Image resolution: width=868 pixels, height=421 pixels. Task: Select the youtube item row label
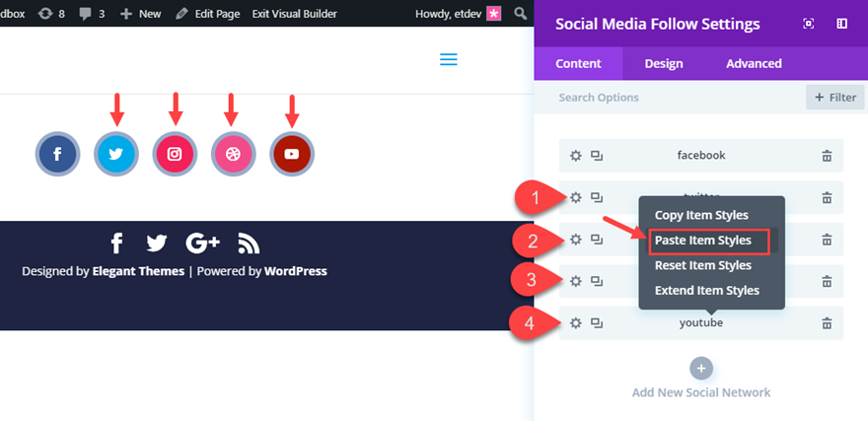701,323
